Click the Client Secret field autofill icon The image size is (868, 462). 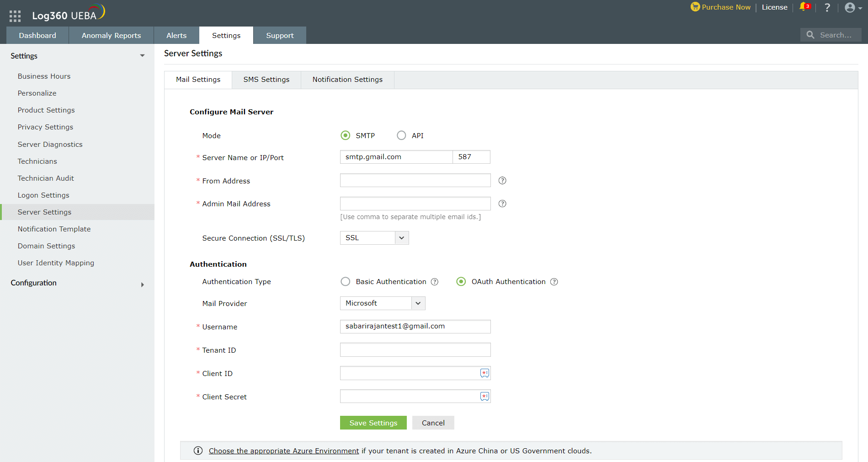485,397
